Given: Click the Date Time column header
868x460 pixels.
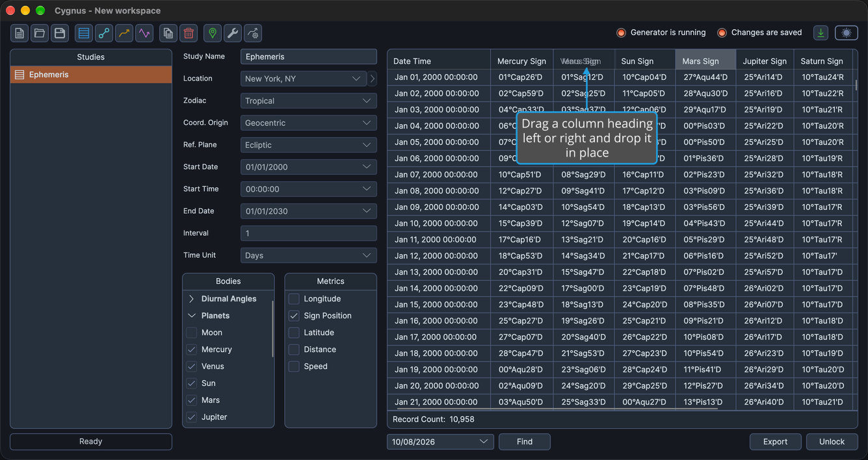Looking at the screenshot, I should [439, 61].
